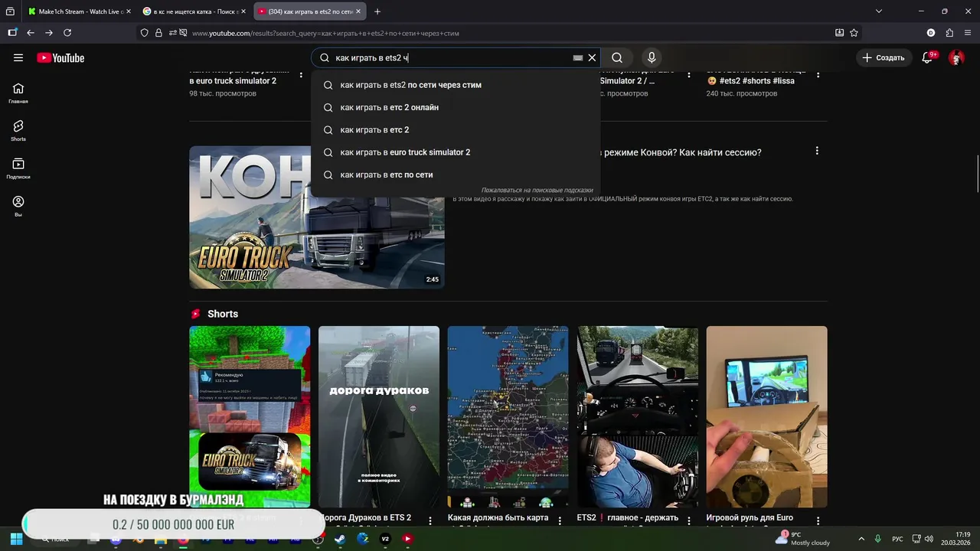Show hidden system tray icons

pyautogui.click(x=861, y=539)
